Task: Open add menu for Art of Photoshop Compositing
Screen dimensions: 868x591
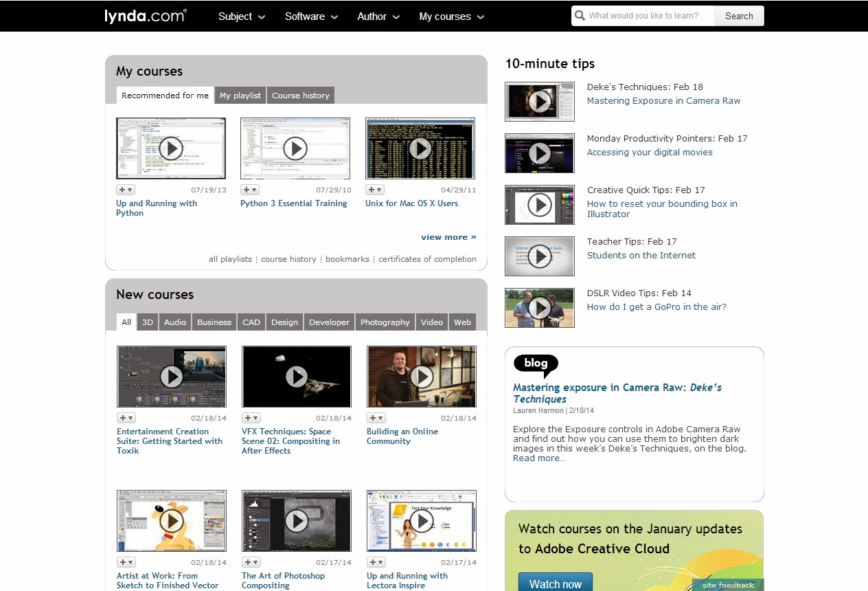Action: (x=251, y=562)
